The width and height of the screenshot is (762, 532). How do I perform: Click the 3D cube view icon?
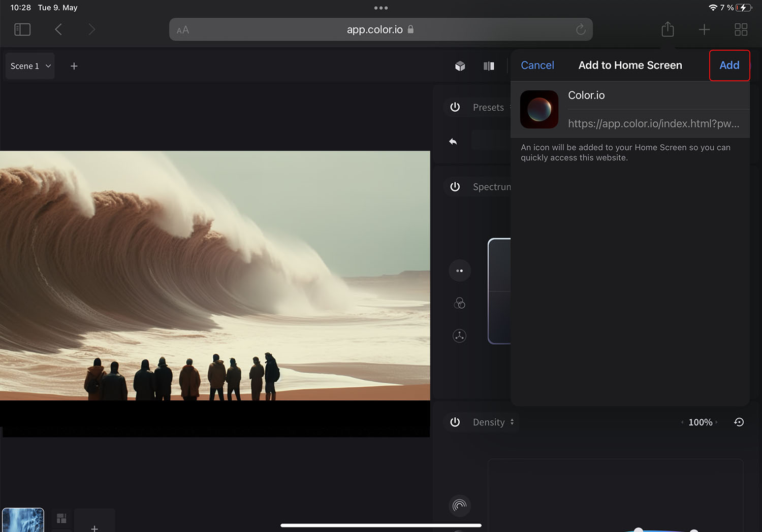pyautogui.click(x=460, y=66)
